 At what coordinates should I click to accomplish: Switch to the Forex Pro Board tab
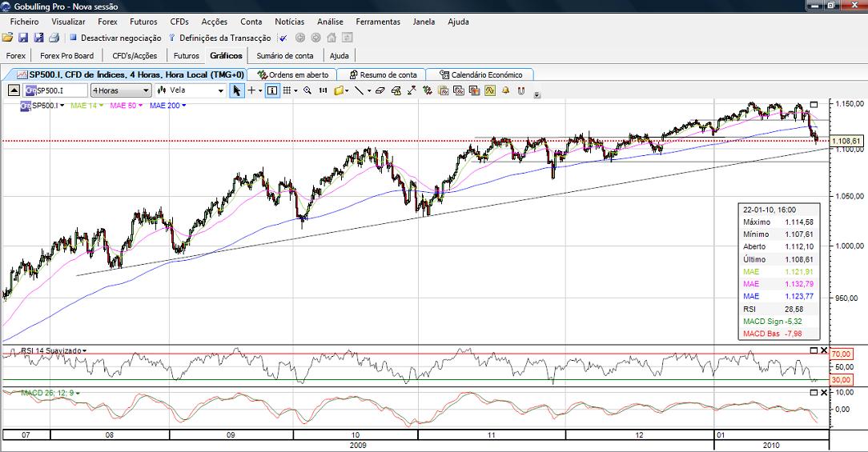67,55
